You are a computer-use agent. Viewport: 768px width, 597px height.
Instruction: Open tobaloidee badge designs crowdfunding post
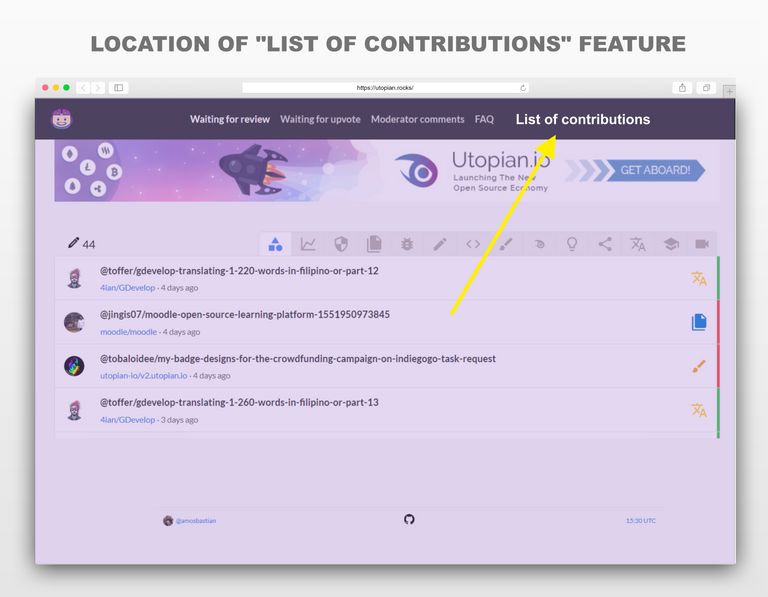pyautogui.click(x=298, y=358)
